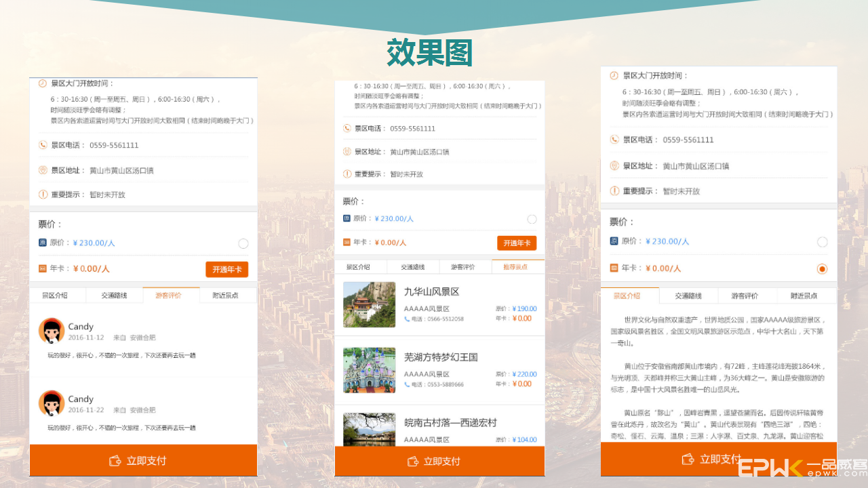Click the 重要提示 alert icon in right mockup
Image resolution: width=868 pixels, height=488 pixels.
tap(614, 191)
